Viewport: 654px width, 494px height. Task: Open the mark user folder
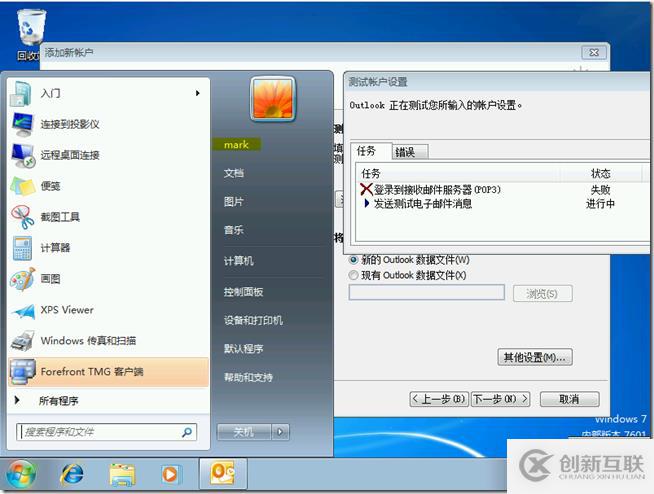pos(236,145)
